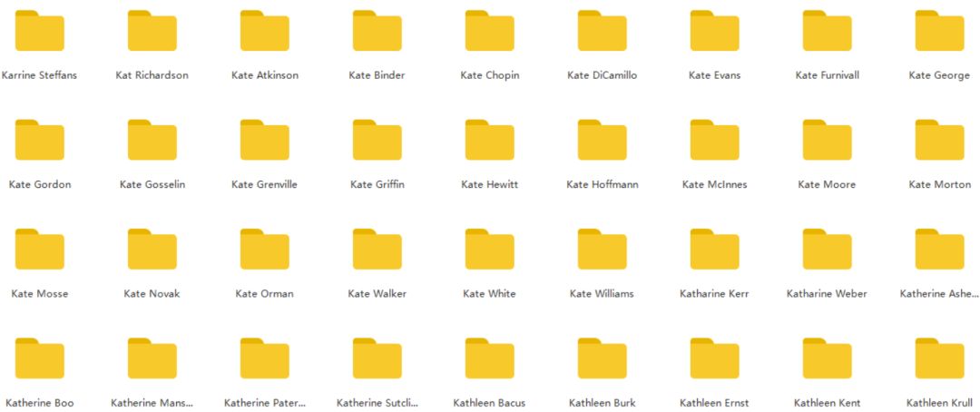Click the Kate McInnes folder icon
This screenshot has width=980, height=412.
pyautogui.click(x=714, y=140)
